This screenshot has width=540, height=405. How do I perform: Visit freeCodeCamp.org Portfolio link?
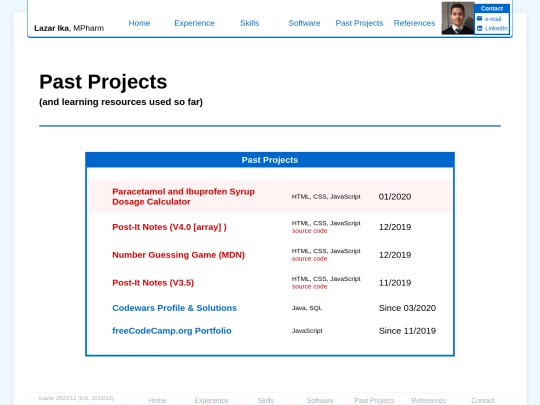172,331
